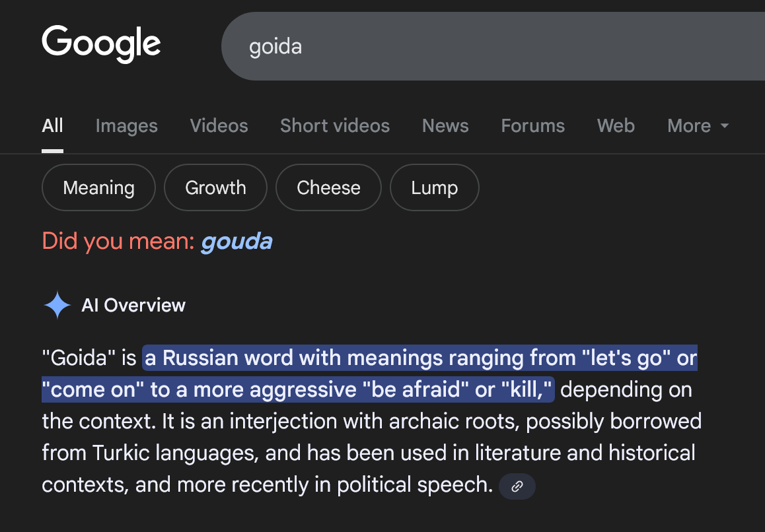Follow the "gouda" spelling suggestion link
Screen dimensions: 765x532
[x=237, y=242]
